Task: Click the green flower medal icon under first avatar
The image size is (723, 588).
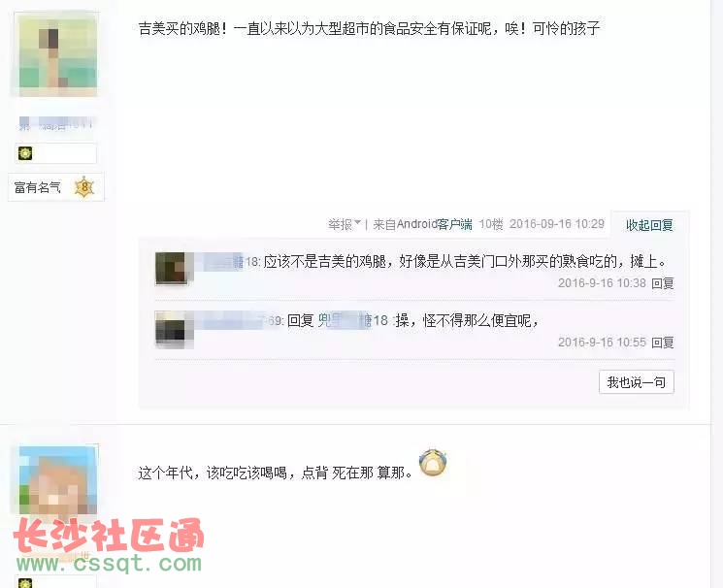Action: coord(25,152)
